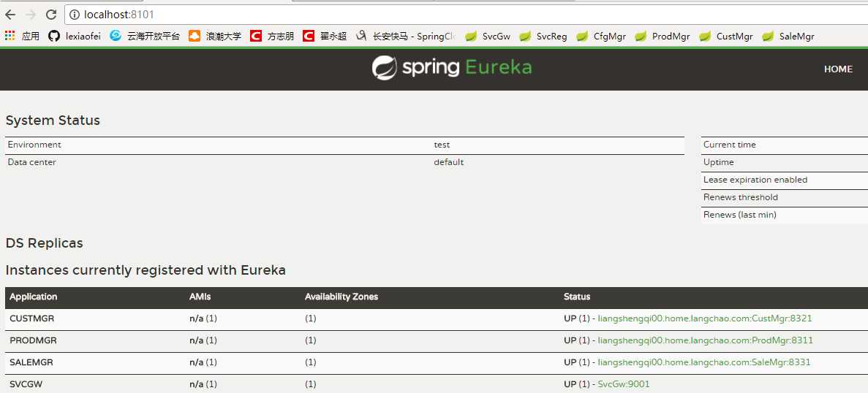Viewport: 868px width, 393px height.
Task: Open the GitHub lexiaofei bookmark
Action: pyautogui.click(x=74, y=37)
